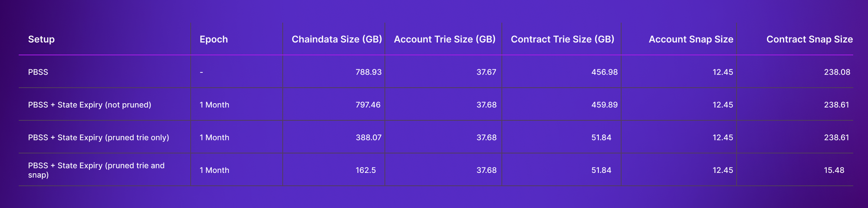Click the 37.67 account trie value
The image size is (868, 208).
[486, 72]
